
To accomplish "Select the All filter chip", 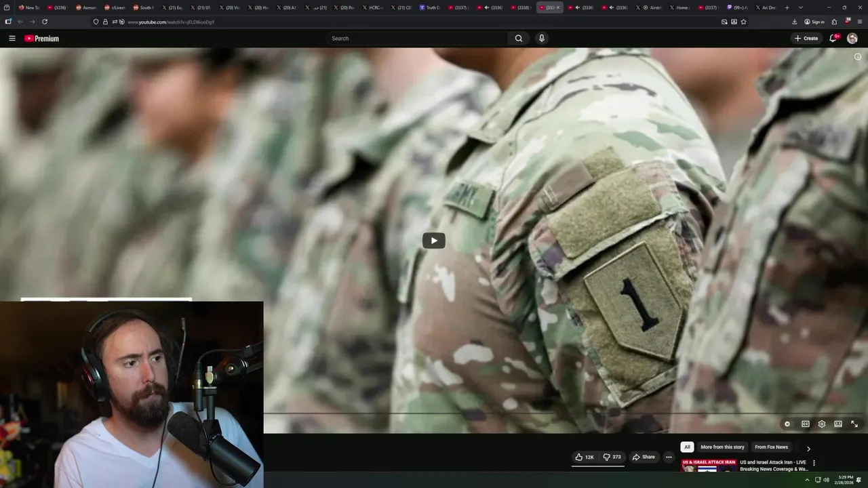I will [x=687, y=447].
